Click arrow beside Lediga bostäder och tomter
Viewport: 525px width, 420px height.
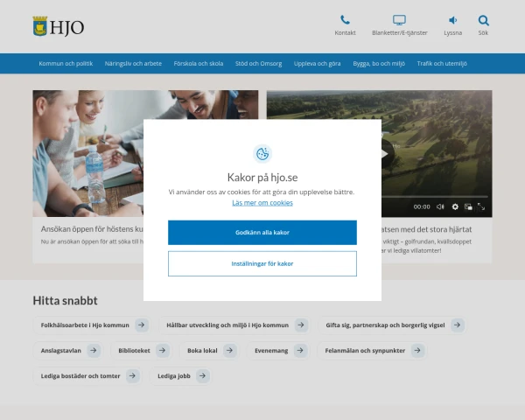pyautogui.click(x=133, y=375)
